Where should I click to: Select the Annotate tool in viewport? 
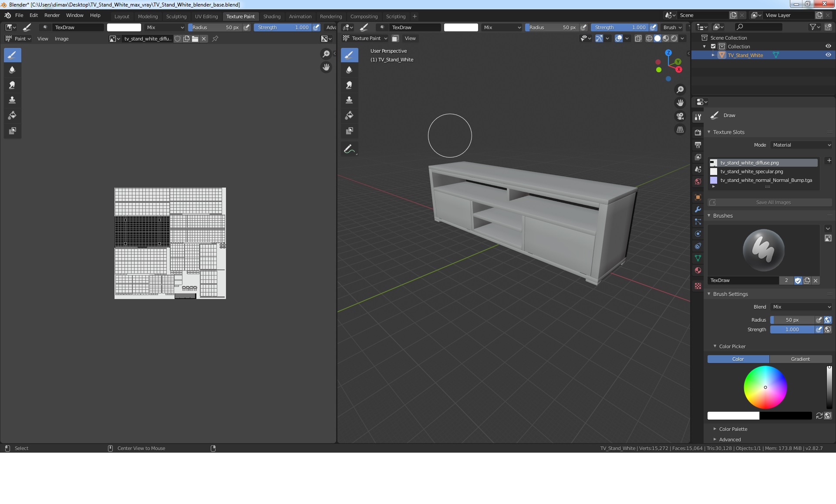click(349, 149)
